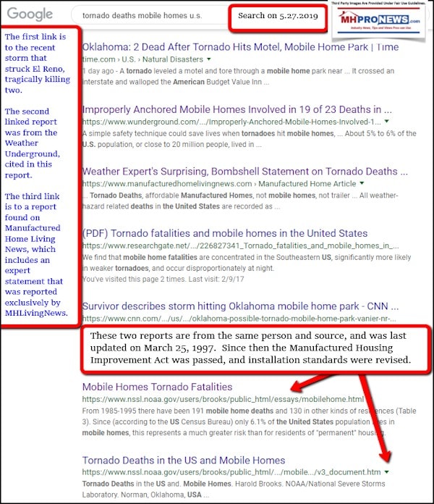The image size is (434, 504).
Task: Click the Google logo
Action: click(30, 14)
